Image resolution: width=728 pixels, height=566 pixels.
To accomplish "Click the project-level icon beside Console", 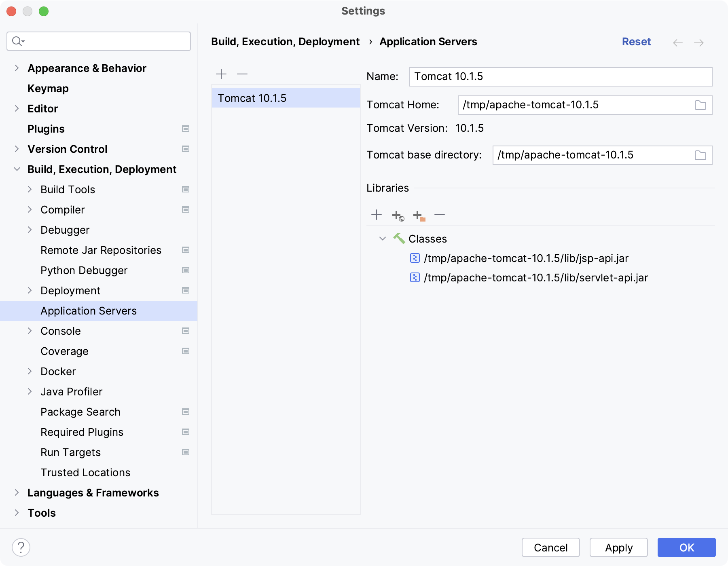I will pyautogui.click(x=186, y=331).
